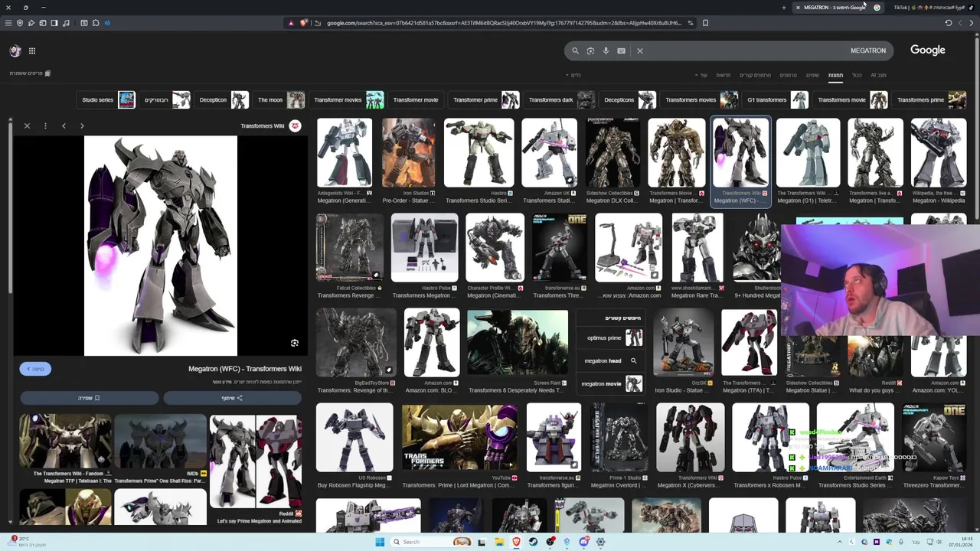Open Screen Rant Transformers 8 thumbnail
The width and height of the screenshot is (980, 551).
coord(518,343)
